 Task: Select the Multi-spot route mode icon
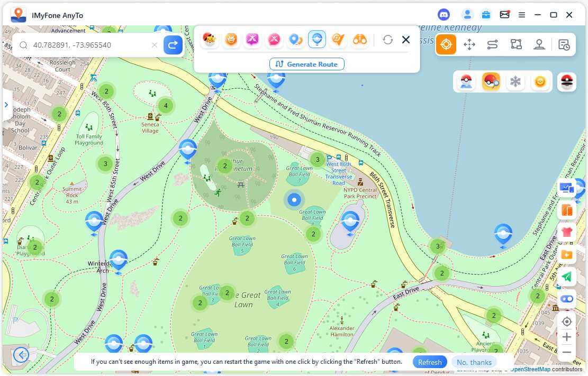coord(516,44)
